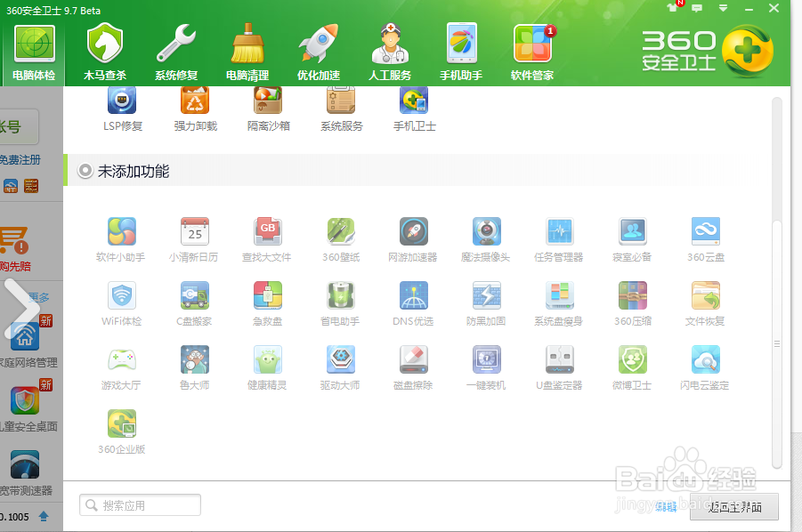This screenshot has width=802, height=532.
Task: Open the C盘搬家 truck icon
Action: point(195,295)
